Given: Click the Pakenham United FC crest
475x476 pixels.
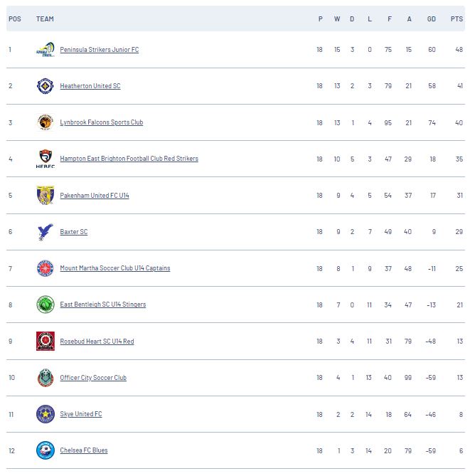Looking at the screenshot, I should point(46,195).
